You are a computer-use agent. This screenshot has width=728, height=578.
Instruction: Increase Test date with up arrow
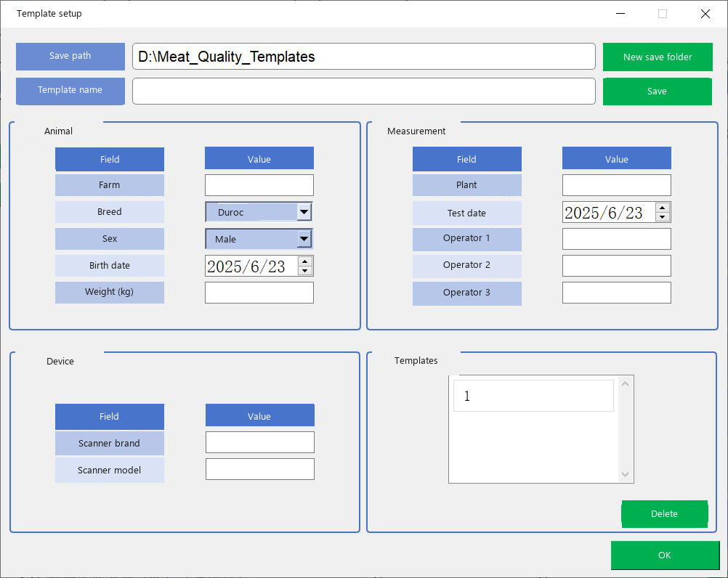tap(663, 208)
